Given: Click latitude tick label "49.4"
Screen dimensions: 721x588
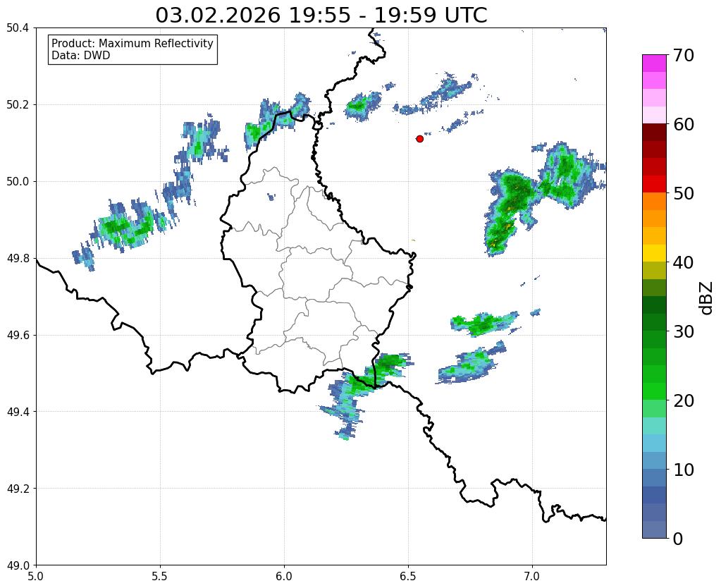Looking at the screenshot, I should click(18, 412).
